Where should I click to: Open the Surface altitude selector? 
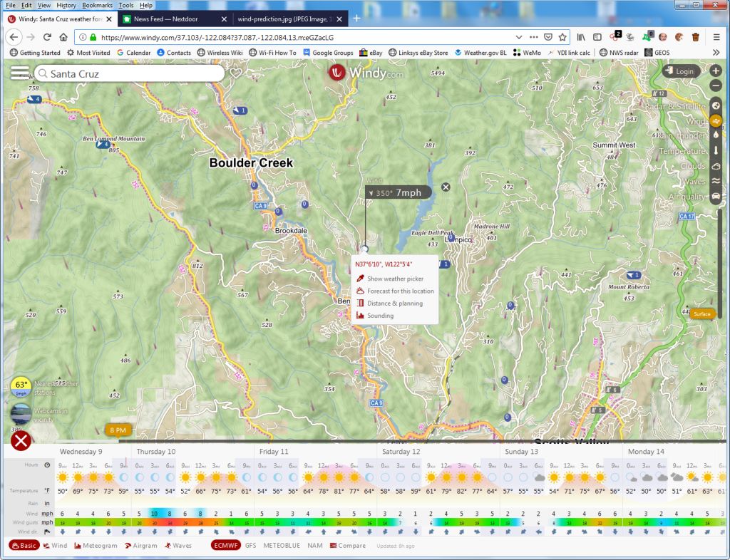[x=701, y=313]
